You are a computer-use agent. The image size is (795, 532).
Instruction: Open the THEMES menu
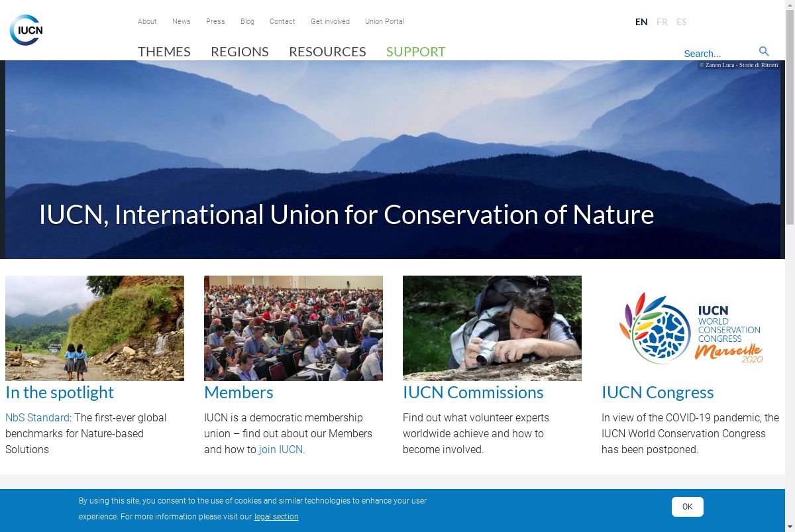pyautogui.click(x=164, y=52)
